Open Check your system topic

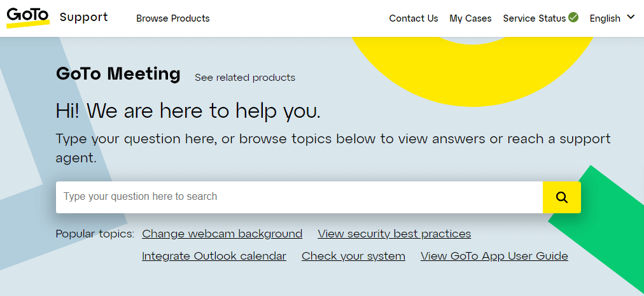(353, 256)
